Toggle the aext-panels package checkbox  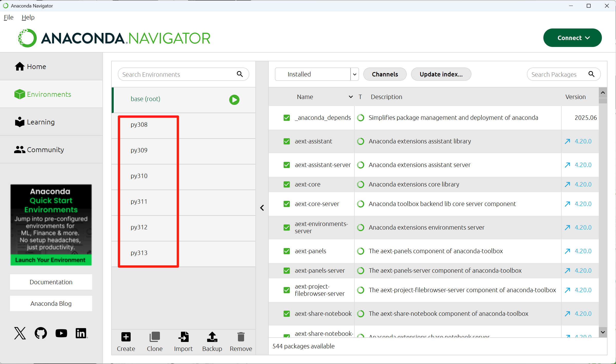point(287,251)
